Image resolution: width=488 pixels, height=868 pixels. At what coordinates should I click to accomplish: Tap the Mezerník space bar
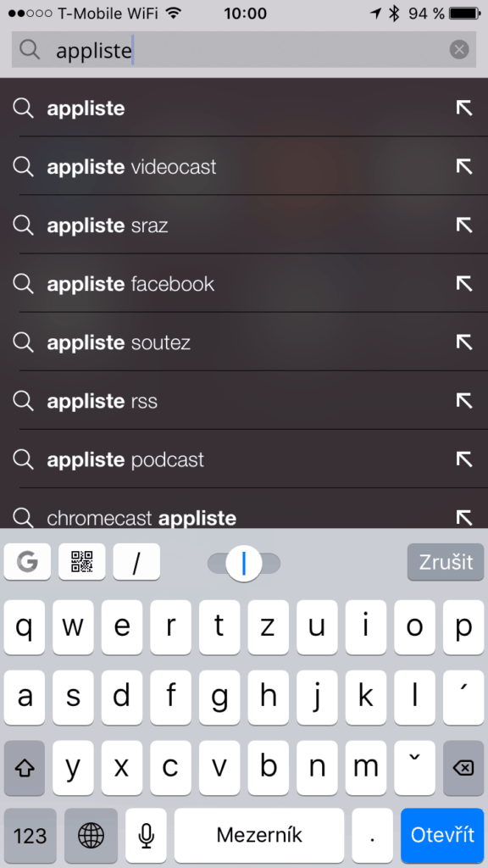(259, 835)
